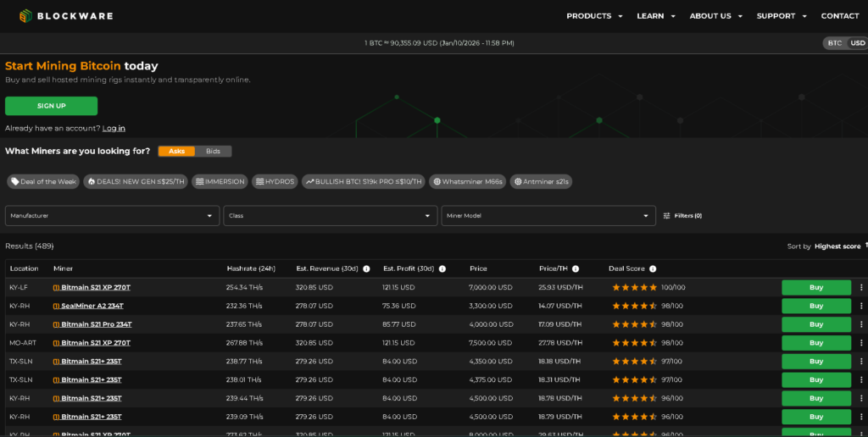Click the 254.34 TH/s hashrate cell
The width and height of the screenshot is (868, 437).
pos(244,288)
